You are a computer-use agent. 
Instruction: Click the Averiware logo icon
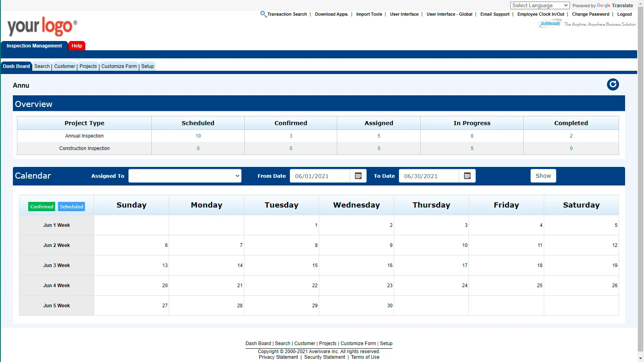coord(550,24)
